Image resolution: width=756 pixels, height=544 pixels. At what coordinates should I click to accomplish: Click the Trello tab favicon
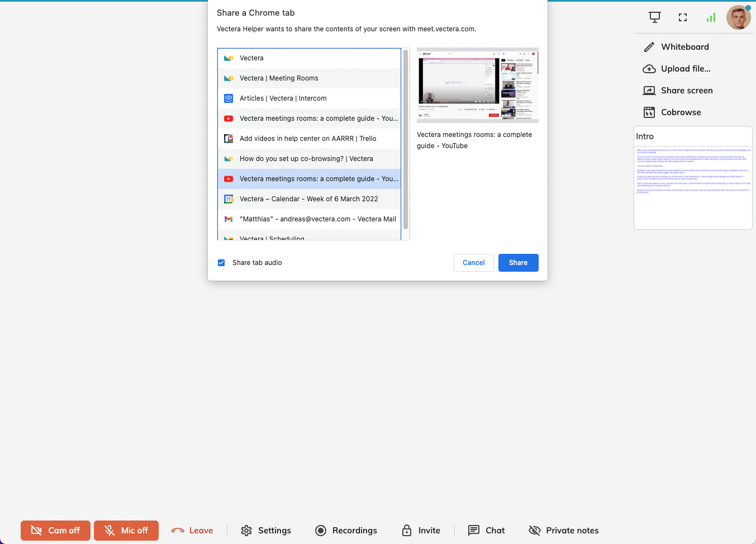pyautogui.click(x=229, y=139)
